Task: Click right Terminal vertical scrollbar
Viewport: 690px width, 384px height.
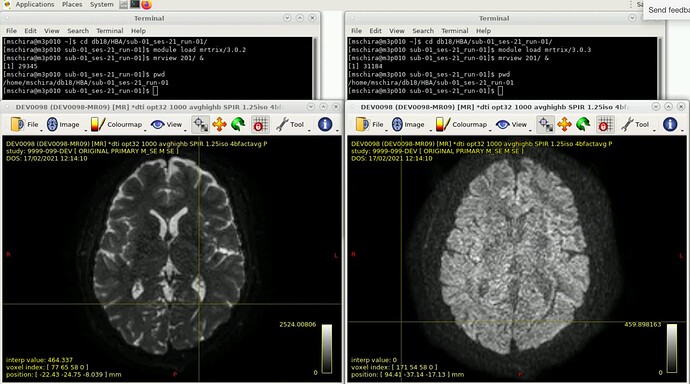Action: pyautogui.click(x=660, y=68)
